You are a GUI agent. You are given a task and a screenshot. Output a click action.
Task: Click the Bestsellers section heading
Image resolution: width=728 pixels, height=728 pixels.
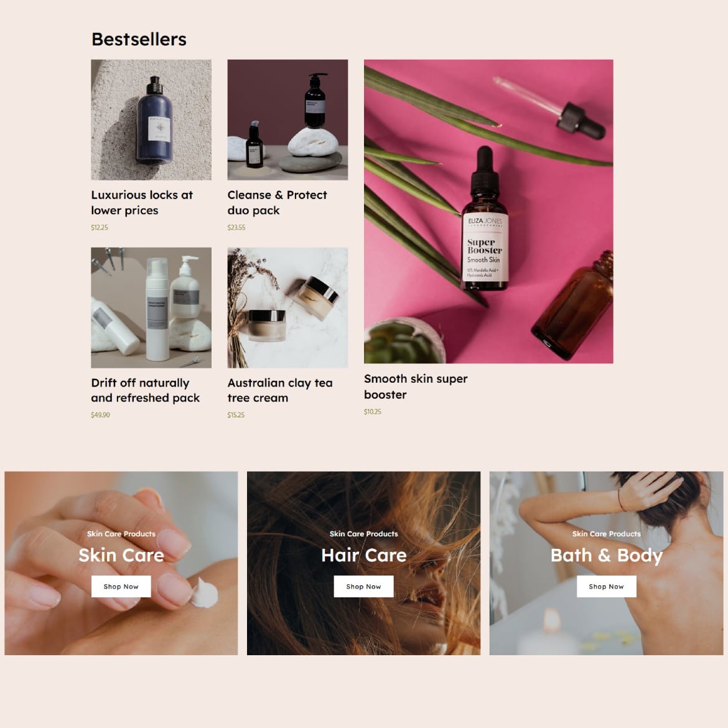tap(139, 39)
